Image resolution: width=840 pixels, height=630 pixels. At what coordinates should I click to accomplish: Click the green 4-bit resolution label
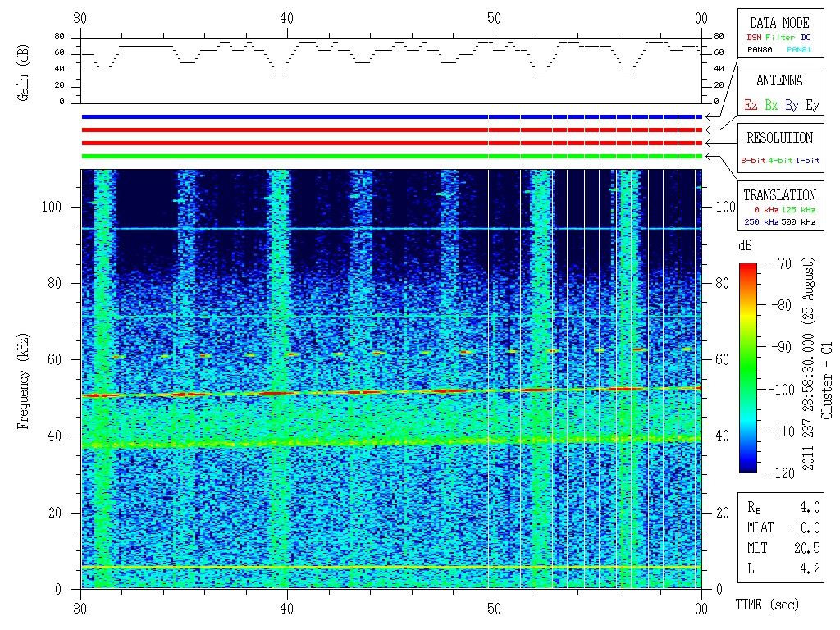[781, 161]
